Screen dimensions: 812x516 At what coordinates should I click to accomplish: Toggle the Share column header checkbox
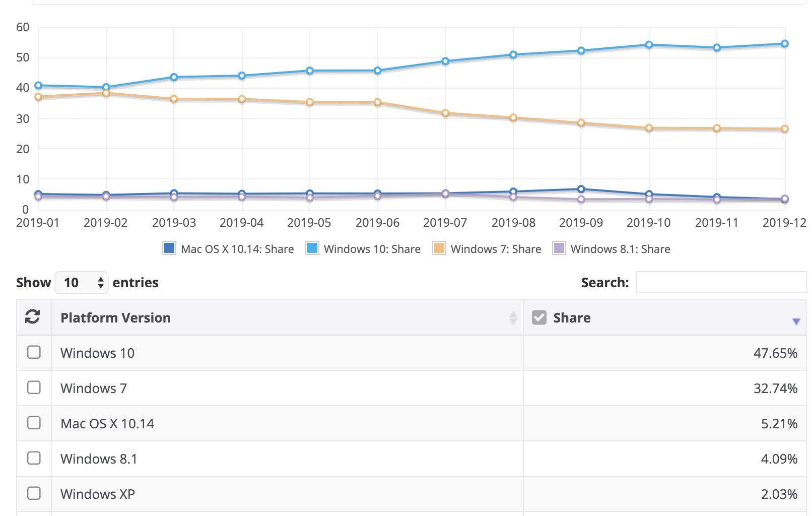[539, 317]
